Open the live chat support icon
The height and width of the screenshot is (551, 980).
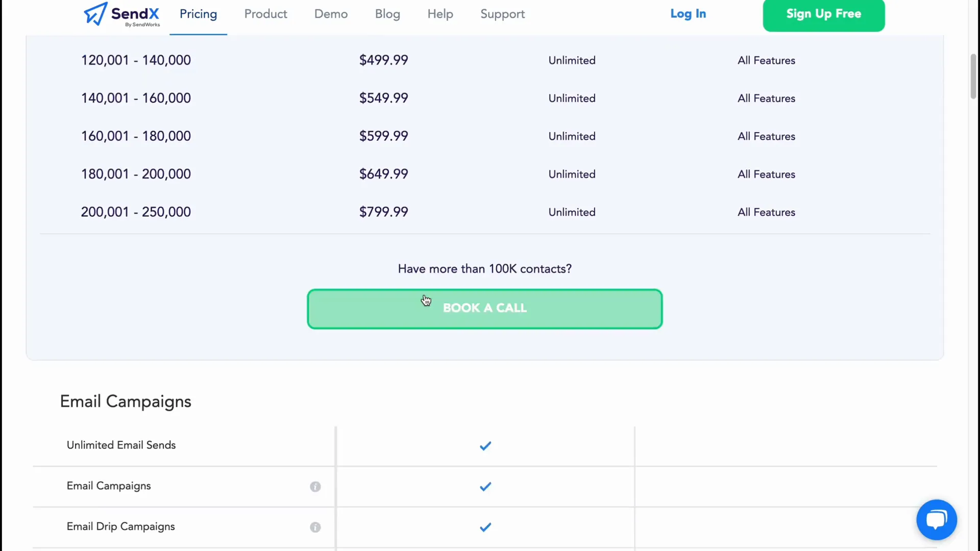(937, 519)
